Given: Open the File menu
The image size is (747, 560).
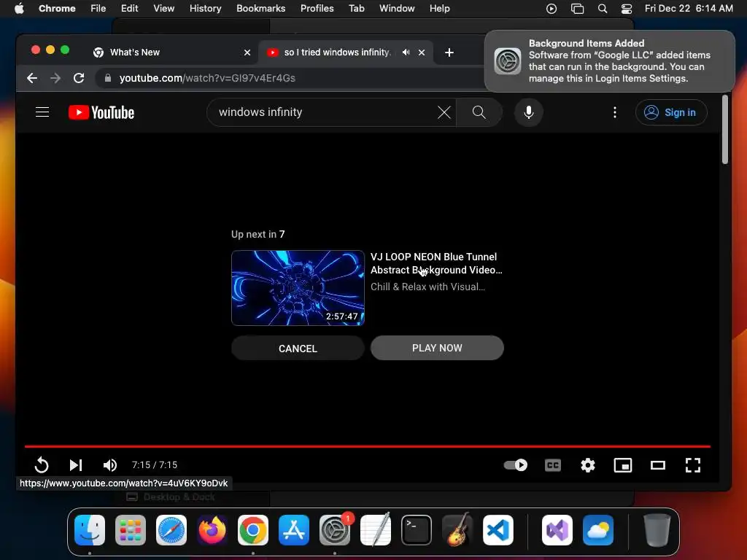Looking at the screenshot, I should coord(98,9).
